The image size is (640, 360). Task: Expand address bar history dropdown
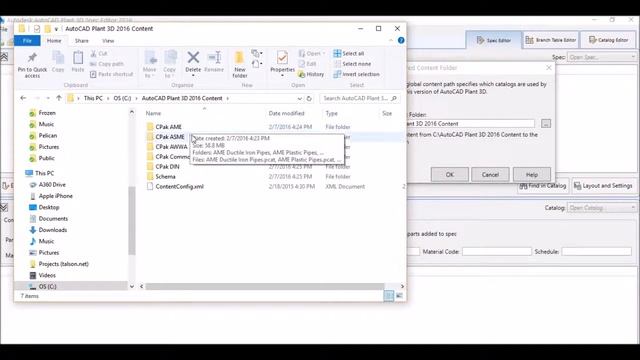(x=300, y=98)
